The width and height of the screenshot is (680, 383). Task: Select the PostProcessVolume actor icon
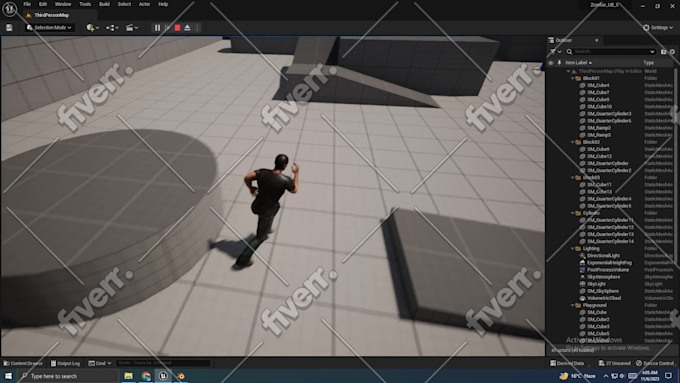pyautogui.click(x=582, y=270)
